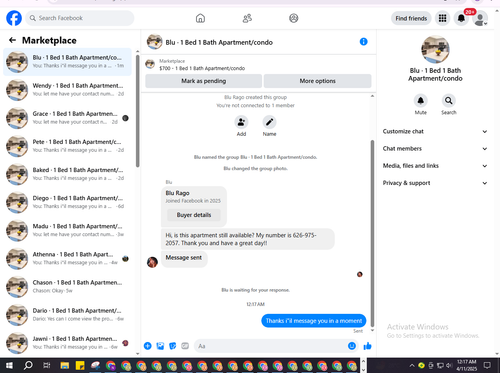The height and width of the screenshot is (373, 500).
Task: Open more actions plus icon in composer
Action: pos(148,346)
